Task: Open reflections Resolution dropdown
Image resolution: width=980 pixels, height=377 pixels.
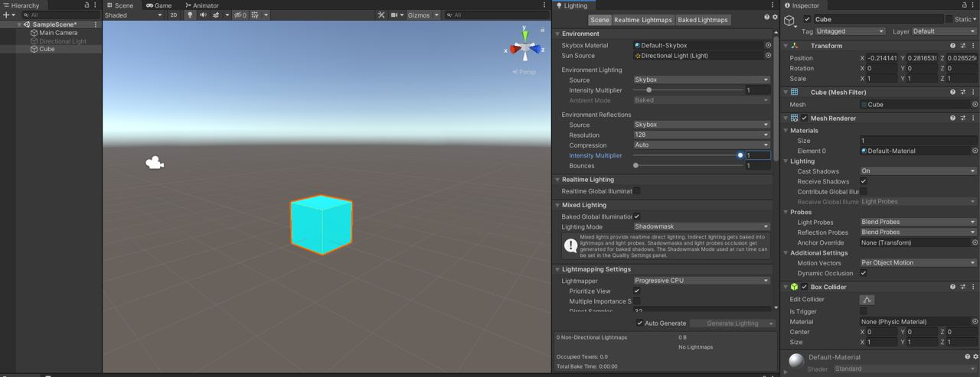Action: click(701, 135)
